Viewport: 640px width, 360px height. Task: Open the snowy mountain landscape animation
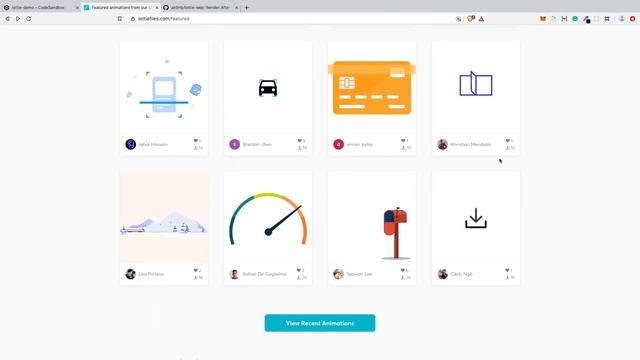point(164,217)
